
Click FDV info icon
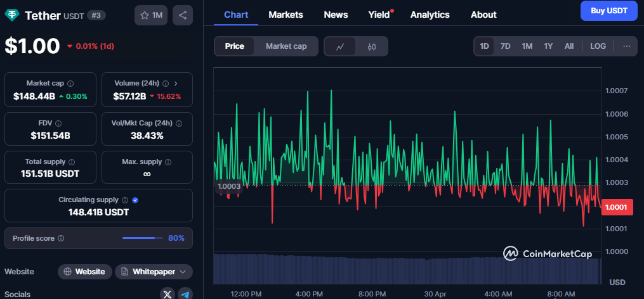point(58,123)
